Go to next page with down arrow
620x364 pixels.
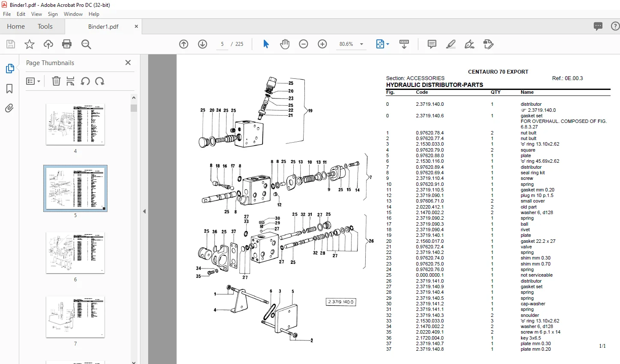pos(203,44)
